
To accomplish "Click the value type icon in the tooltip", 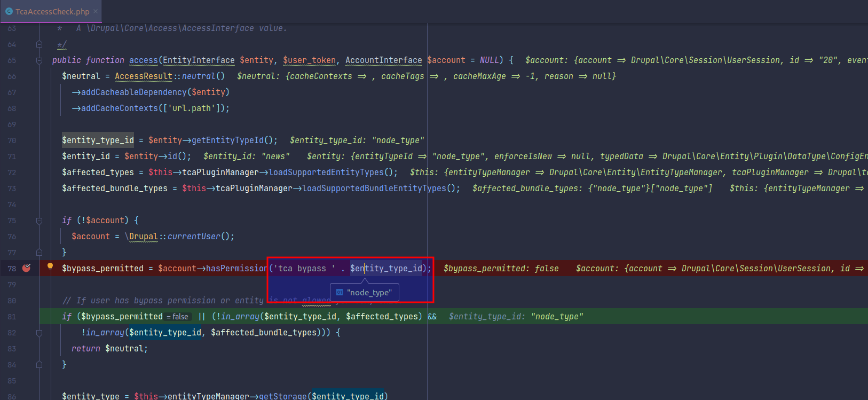I will click(x=340, y=293).
